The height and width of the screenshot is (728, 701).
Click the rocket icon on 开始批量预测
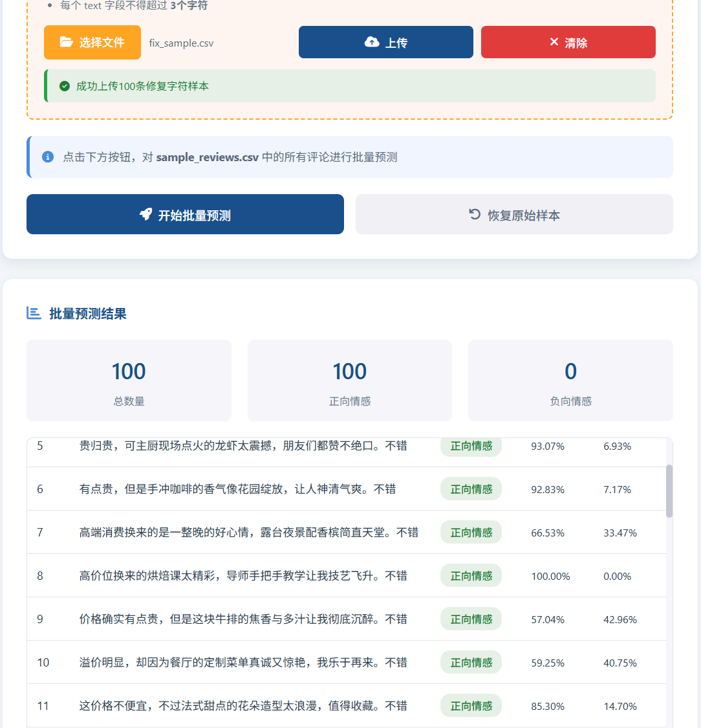pyautogui.click(x=146, y=214)
